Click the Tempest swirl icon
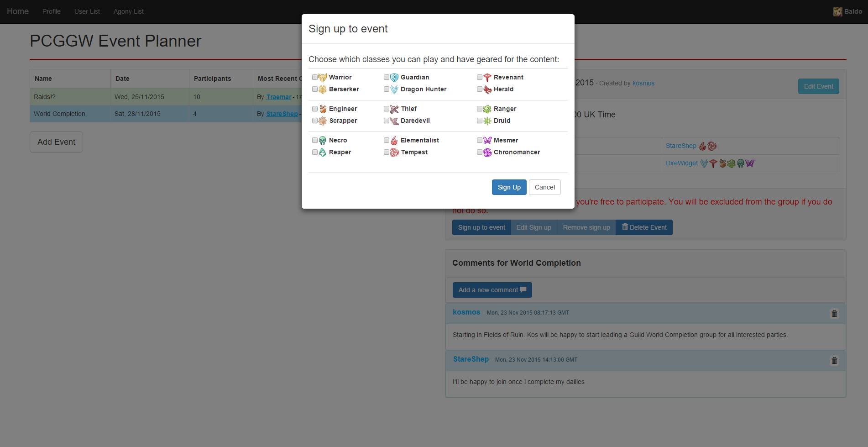The width and height of the screenshot is (868, 447). pos(394,153)
